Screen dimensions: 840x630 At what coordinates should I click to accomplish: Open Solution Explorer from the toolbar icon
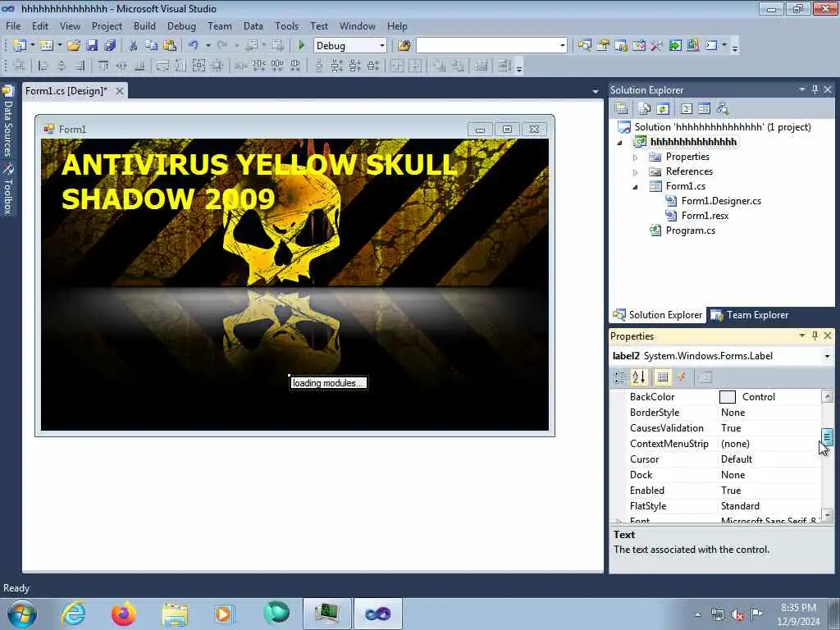584,46
